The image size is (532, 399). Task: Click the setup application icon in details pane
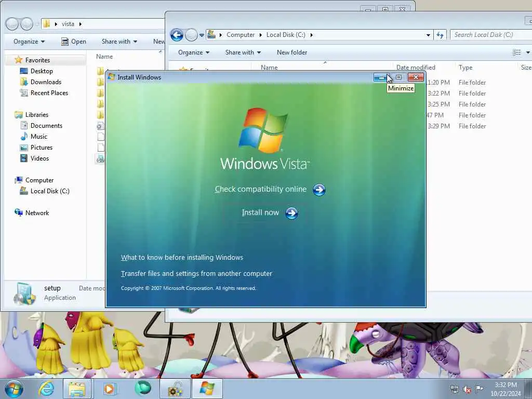(x=24, y=293)
